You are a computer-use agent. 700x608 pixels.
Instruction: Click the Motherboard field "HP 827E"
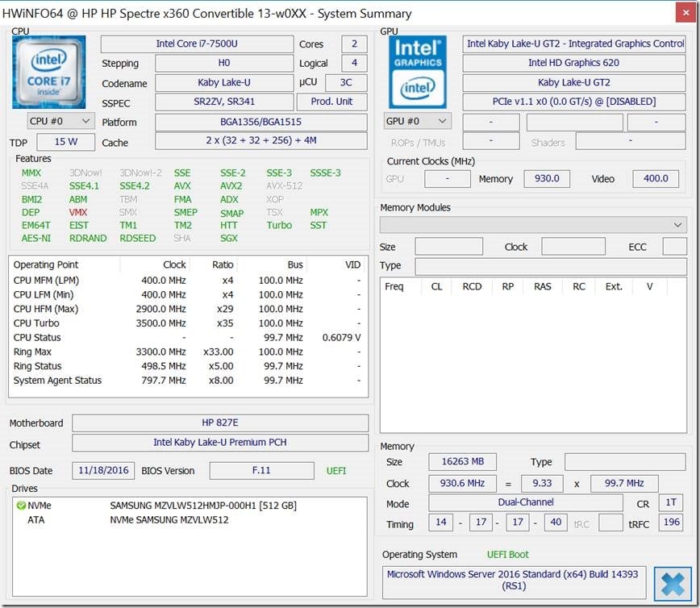[x=220, y=423]
